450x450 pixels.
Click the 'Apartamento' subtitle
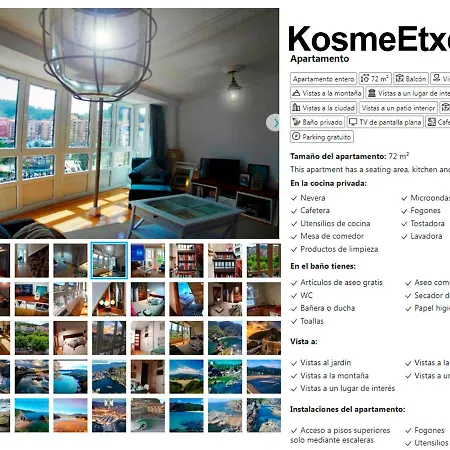coord(319,59)
